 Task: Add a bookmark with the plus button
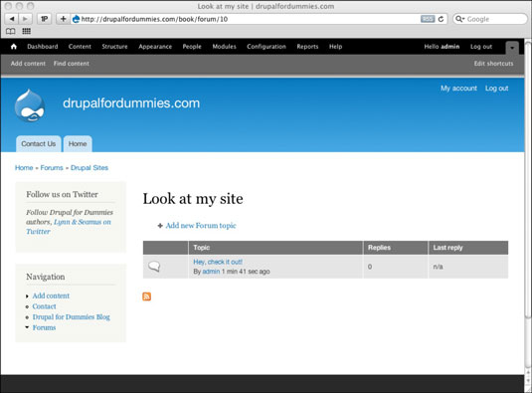(x=63, y=19)
